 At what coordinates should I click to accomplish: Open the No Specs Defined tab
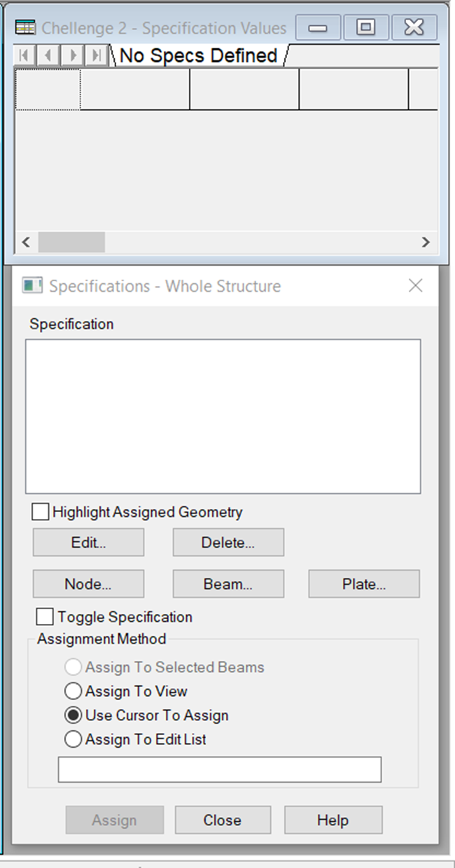click(x=199, y=55)
